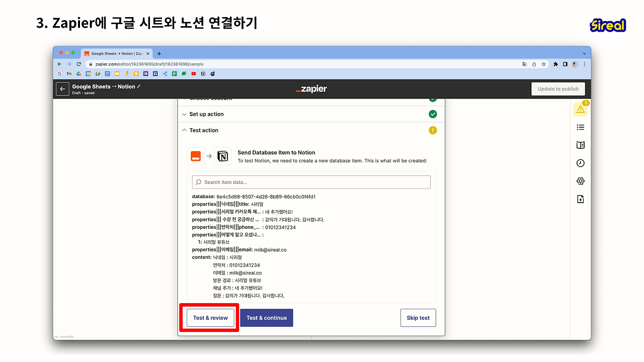644x362 pixels.
Task: Click the phone value 01012341234 in properties
Action: click(x=280, y=227)
